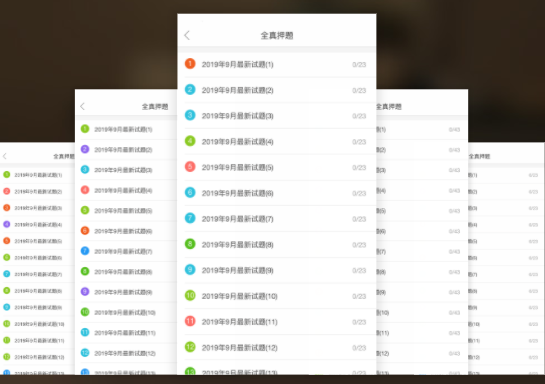Click blue number 7 icon on second-left screen
Image resolution: width=545 pixels, height=384 pixels.
pyautogui.click(x=85, y=251)
